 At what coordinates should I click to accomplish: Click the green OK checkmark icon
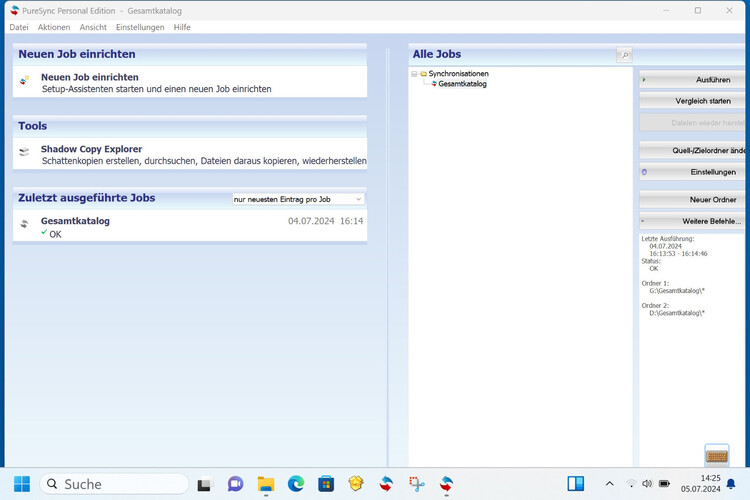[x=44, y=232]
